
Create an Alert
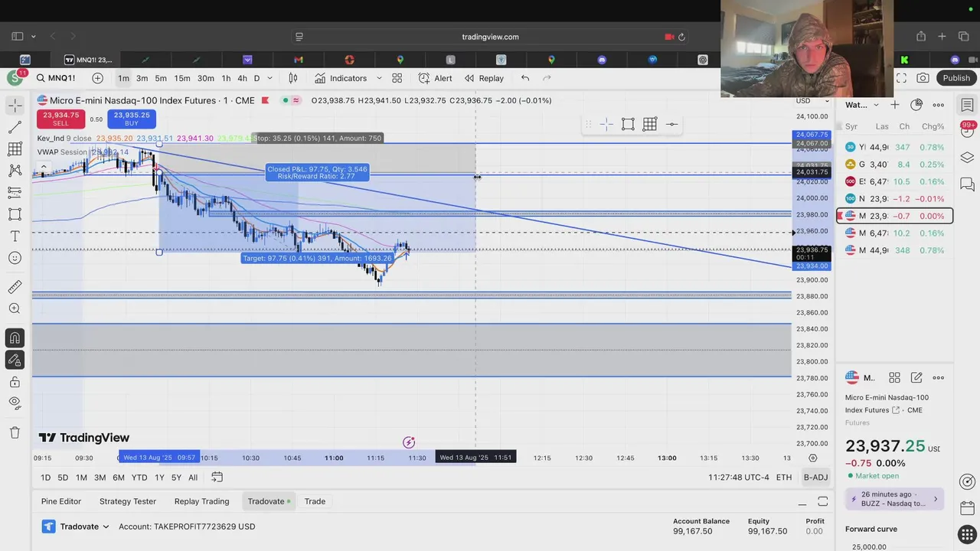click(x=435, y=78)
